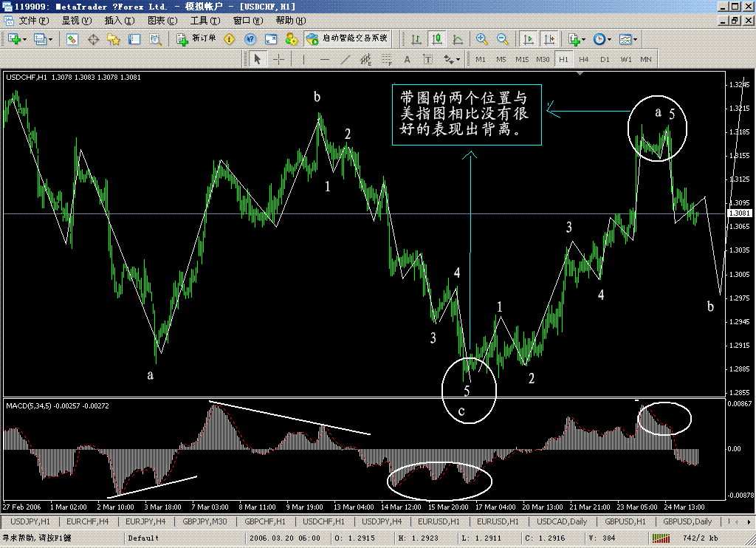Toggle chart auto scroll
The width and height of the screenshot is (756, 548).
(x=529, y=40)
